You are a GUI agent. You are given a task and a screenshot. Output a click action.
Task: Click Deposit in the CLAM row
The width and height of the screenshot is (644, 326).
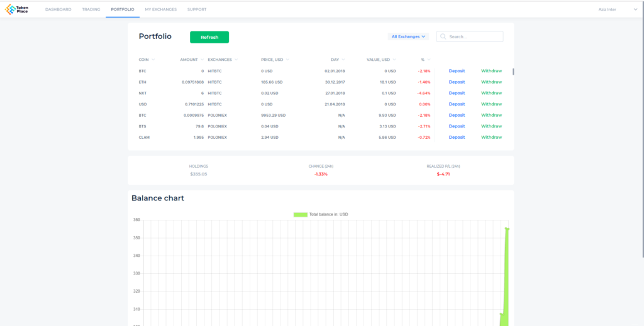pos(457,138)
